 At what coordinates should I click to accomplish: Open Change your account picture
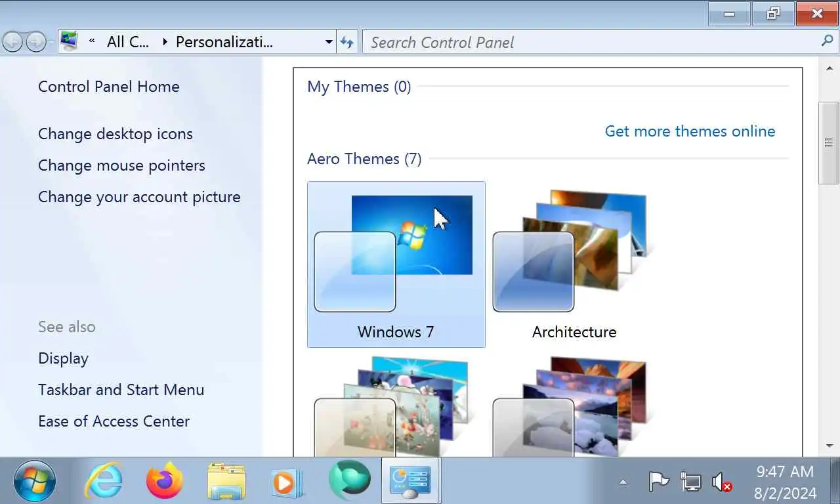[139, 197]
